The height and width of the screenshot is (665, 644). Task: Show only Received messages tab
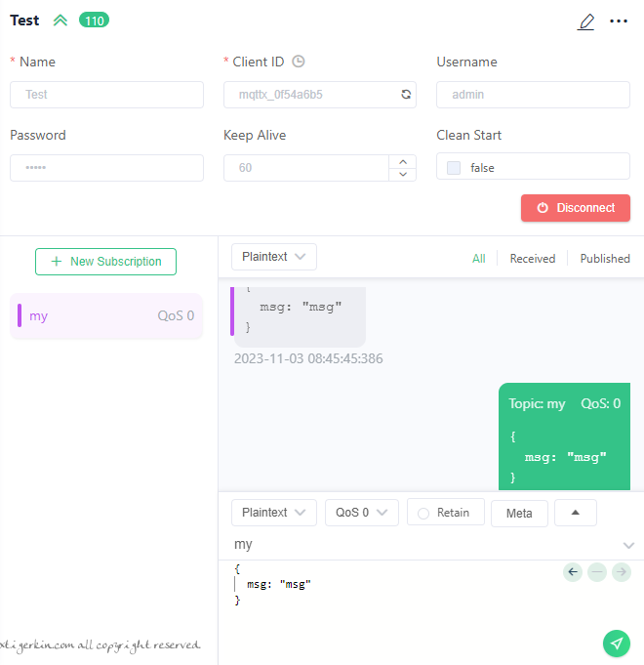point(533,258)
